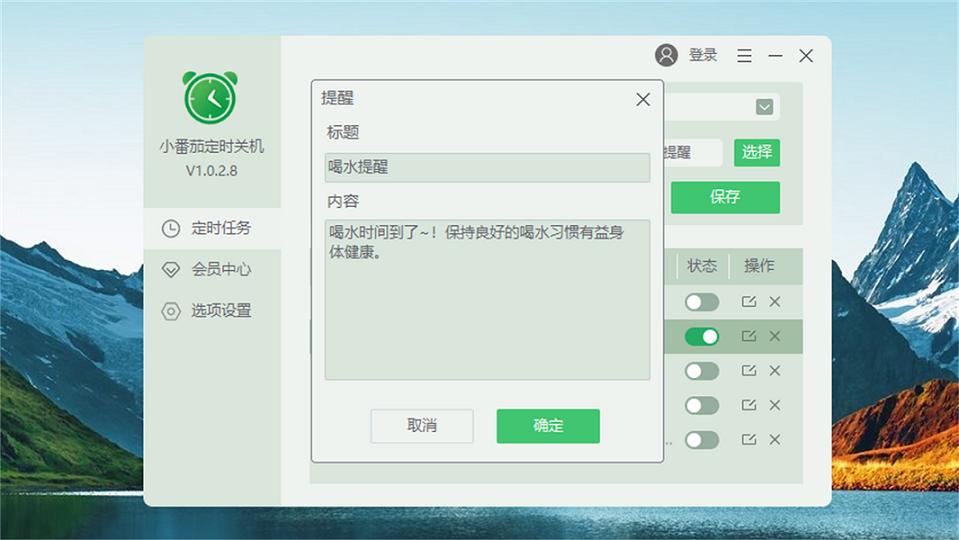Open the hamburger menu icon

(x=744, y=56)
